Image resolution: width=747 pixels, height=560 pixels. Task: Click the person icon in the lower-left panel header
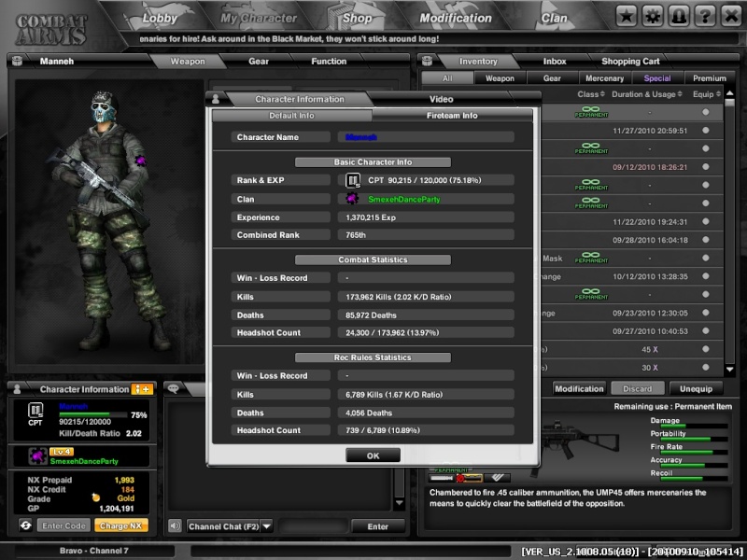coord(17,389)
